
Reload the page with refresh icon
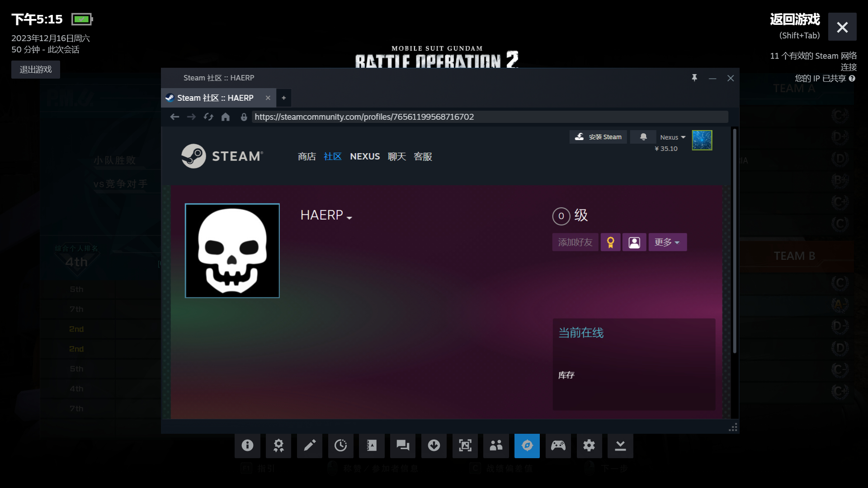208,117
